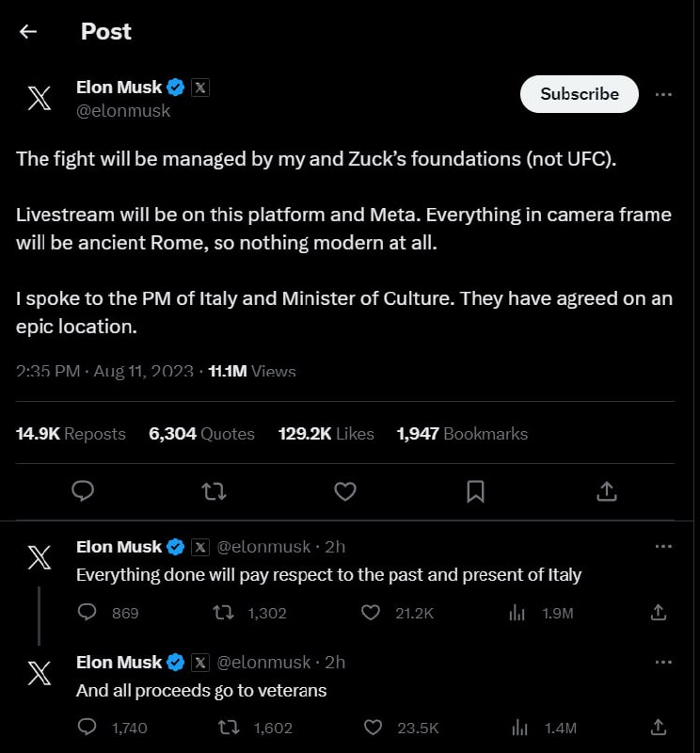700x753 pixels.
Task: Reply to the "proceeds go to veterans" post
Action: (87, 728)
